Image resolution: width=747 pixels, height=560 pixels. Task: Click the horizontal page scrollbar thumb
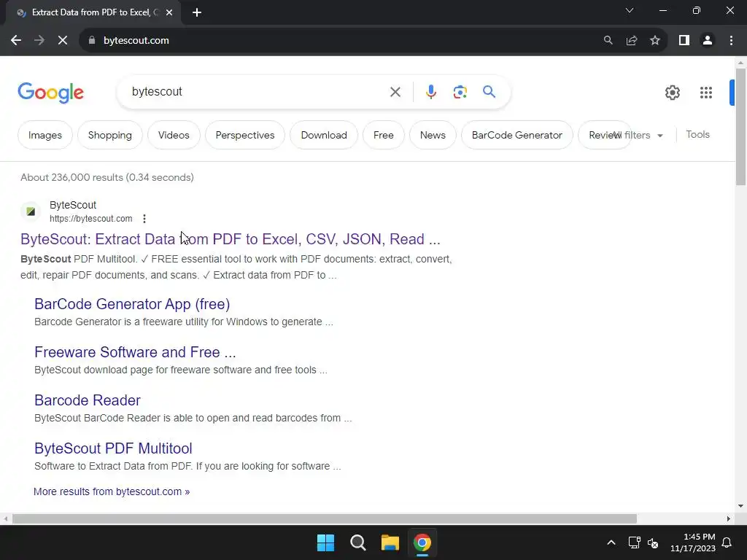(325, 518)
